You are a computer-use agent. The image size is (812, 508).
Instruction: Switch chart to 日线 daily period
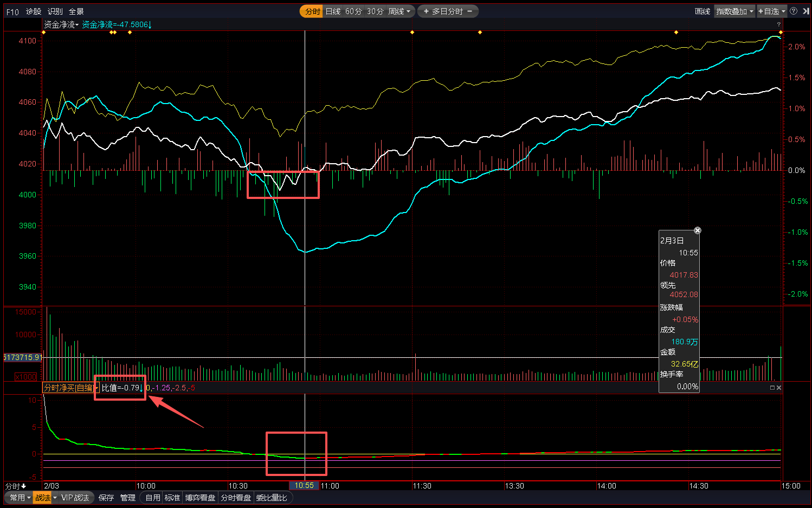pyautogui.click(x=333, y=11)
